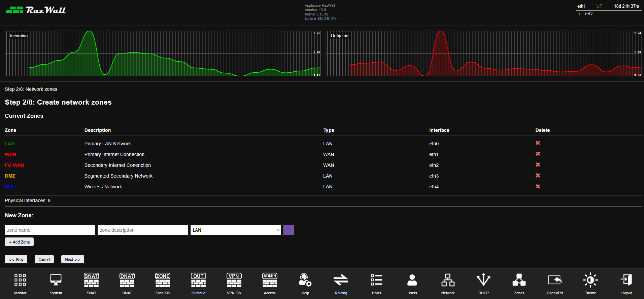Image resolution: width=644 pixels, height=299 pixels.
Task: Delete the LAN zone (eth0)
Action: (538, 143)
